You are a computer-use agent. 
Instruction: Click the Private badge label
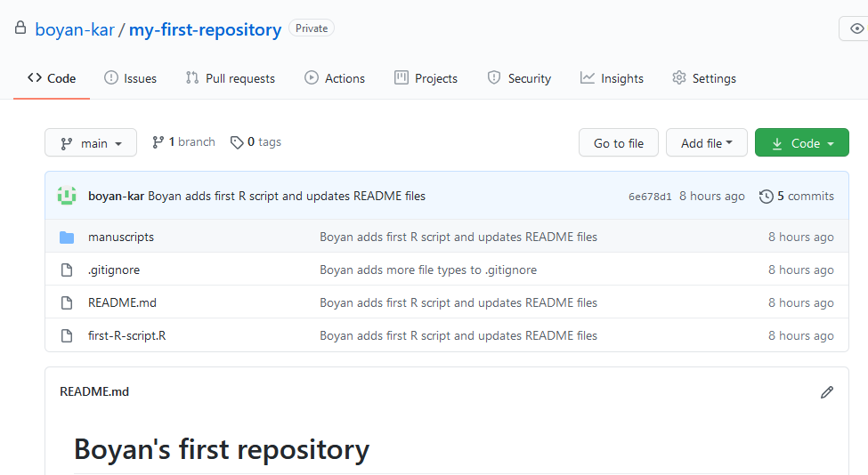pos(312,28)
